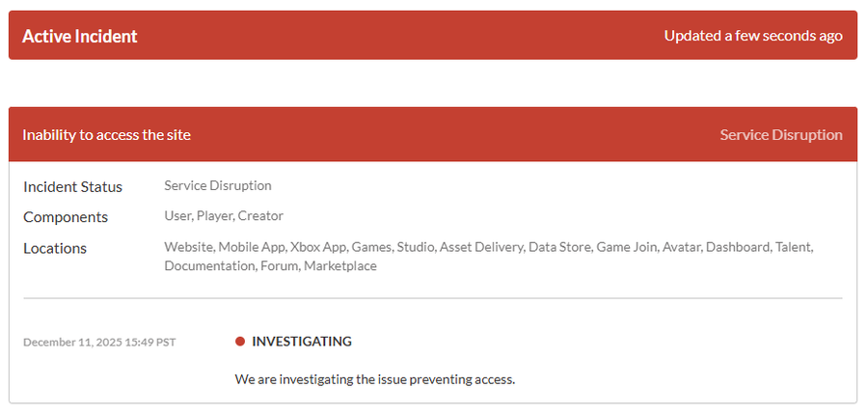Click the December 11, 2025 timestamp
868x415 pixels.
pyautogui.click(x=99, y=342)
